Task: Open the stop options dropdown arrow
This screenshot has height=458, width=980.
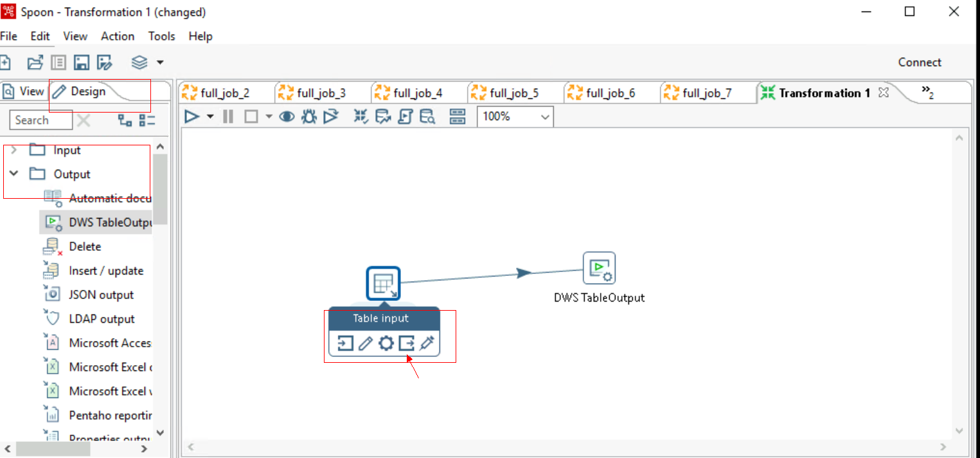Action: tap(269, 116)
